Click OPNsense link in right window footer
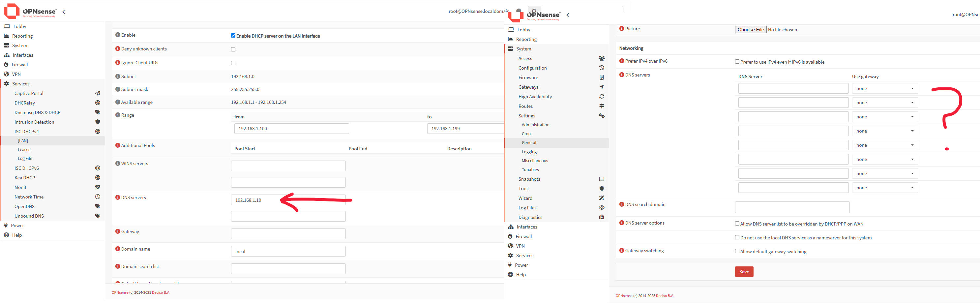The image size is (980, 304). coord(624,296)
